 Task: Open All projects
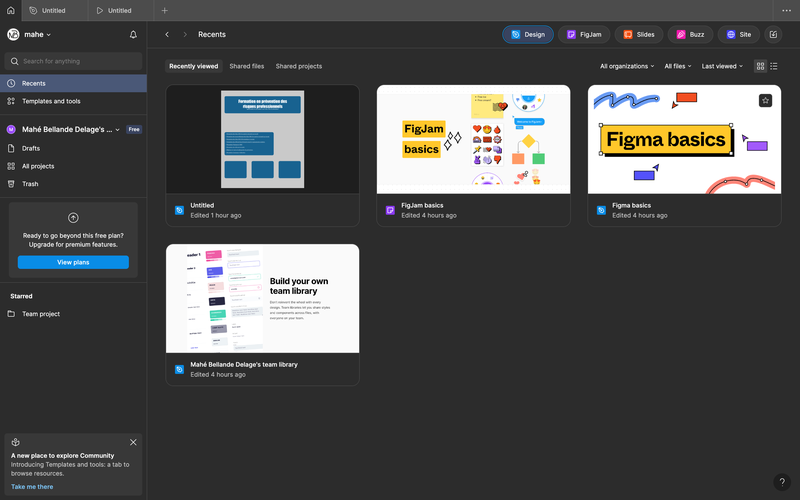(73, 166)
